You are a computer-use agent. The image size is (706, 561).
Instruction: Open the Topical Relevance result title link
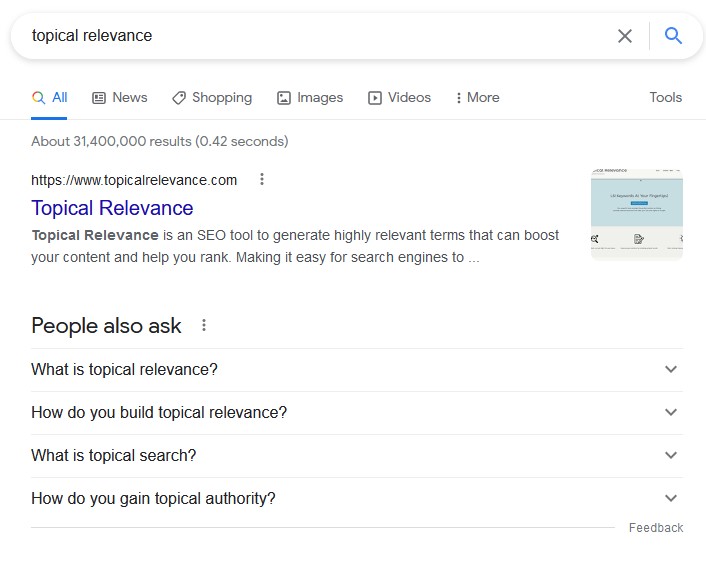click(112, 208)
